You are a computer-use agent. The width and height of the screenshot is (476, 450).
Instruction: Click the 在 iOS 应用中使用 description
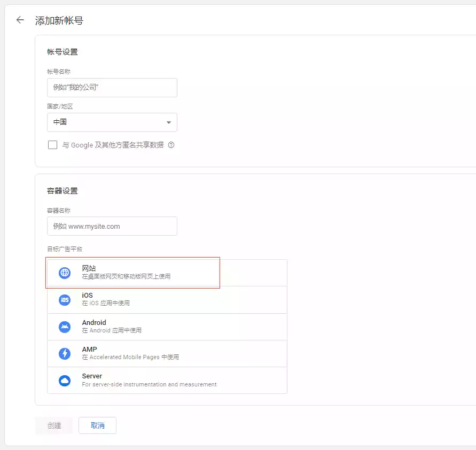106,303
